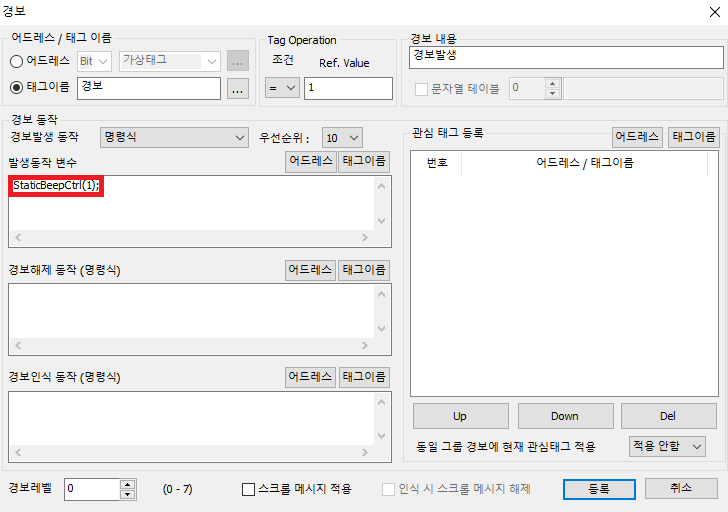Click the 경보발생 alarm content field
The image size is (728, 512).
point(566,57)
